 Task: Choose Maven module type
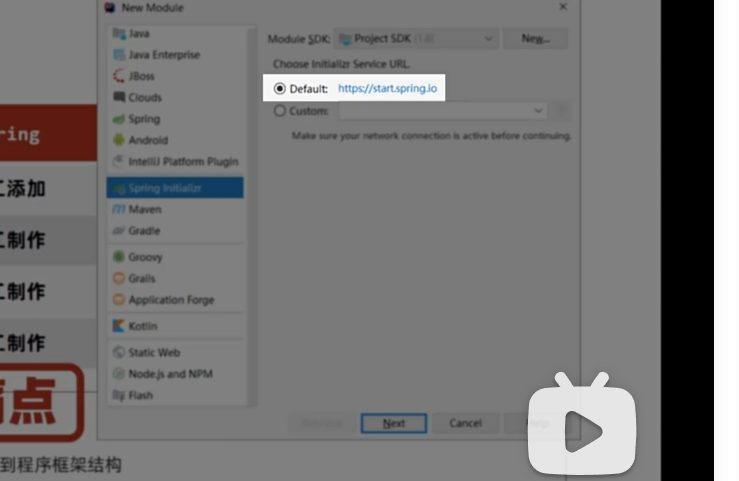click(x=175, y=209)
